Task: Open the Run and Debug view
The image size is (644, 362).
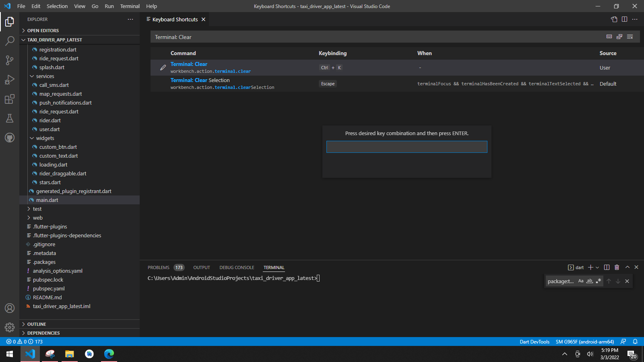Action: tap(10, 80)
